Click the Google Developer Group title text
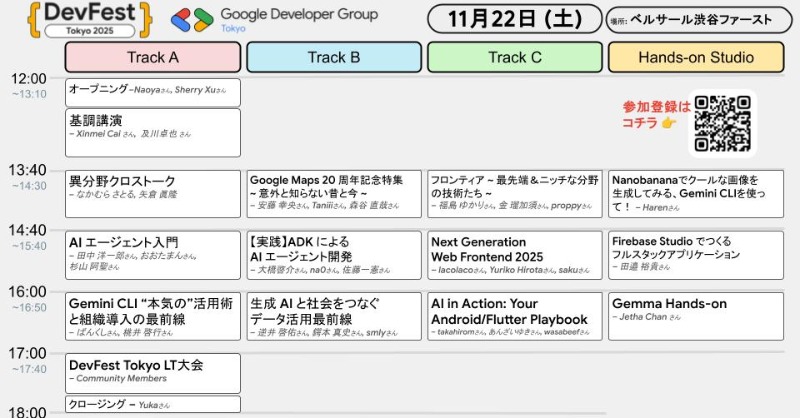The image size is (800, 418). (x=299, y=14)
